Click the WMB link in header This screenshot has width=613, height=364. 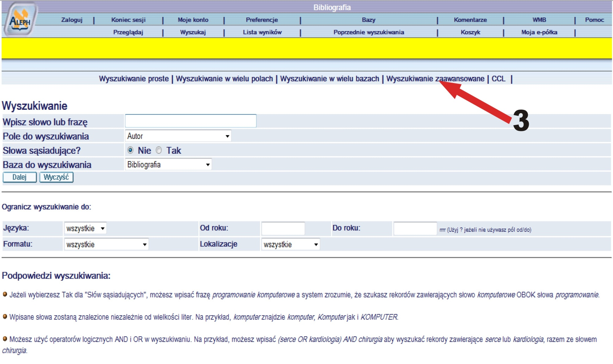point(539,20)
